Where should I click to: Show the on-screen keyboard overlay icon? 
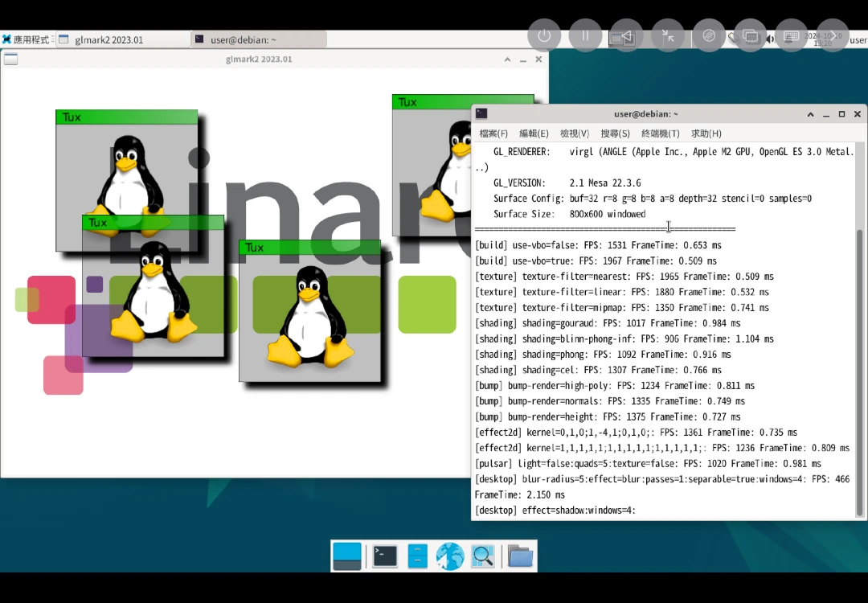(791, 35)
